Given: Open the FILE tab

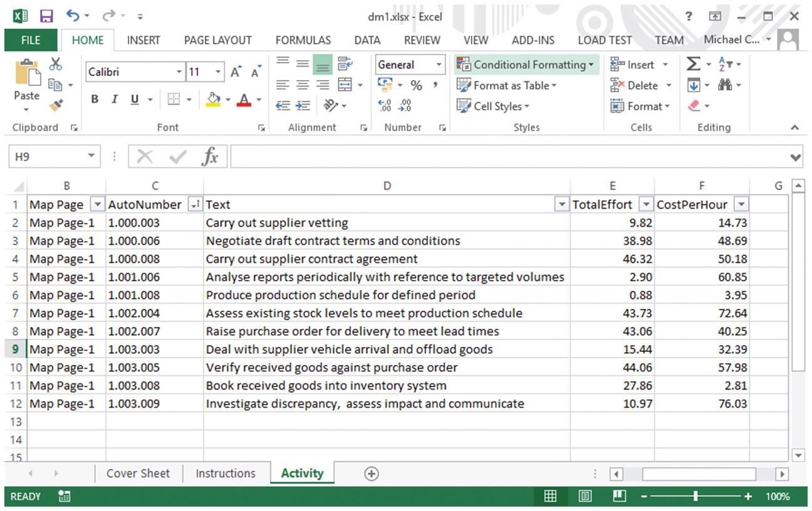Looking at the screenshot, I should tap(31, 40).
